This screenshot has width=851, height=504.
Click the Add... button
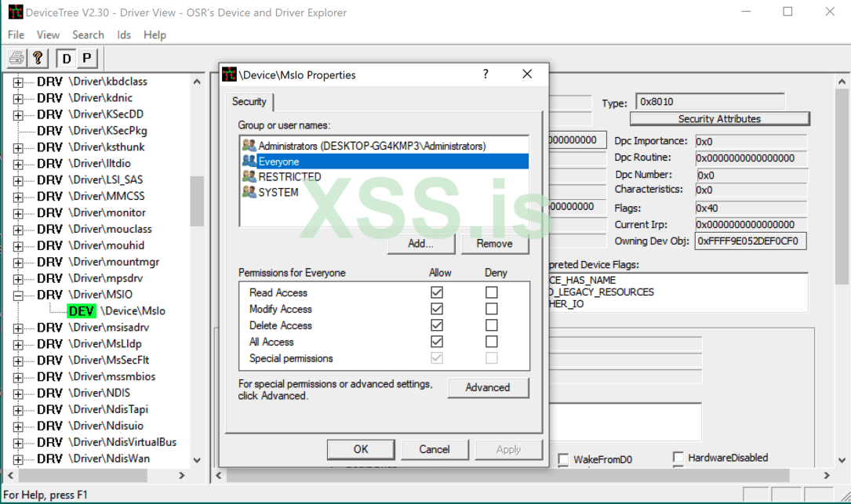[420, 244]
